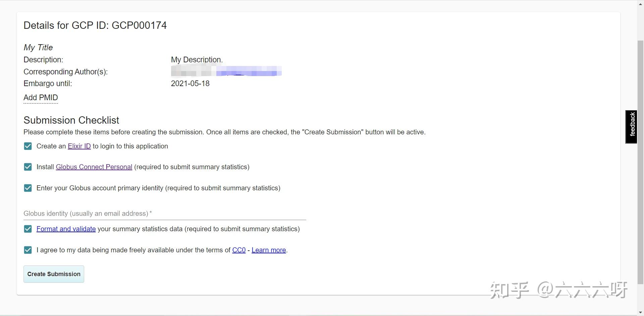The image size is (644, 316).
Task: Click the scrollbar down arrow
Action: click(x=640, y=313)
